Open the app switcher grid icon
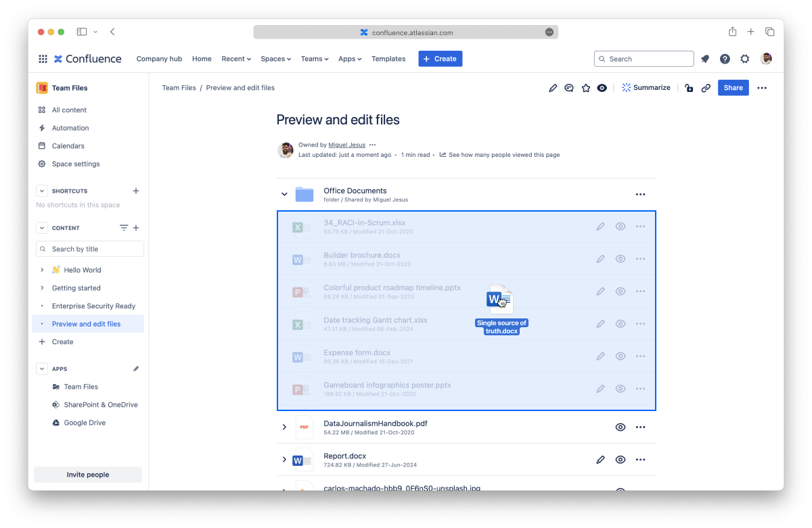This screenshot has width=812, height=528. tap(43, 59)
